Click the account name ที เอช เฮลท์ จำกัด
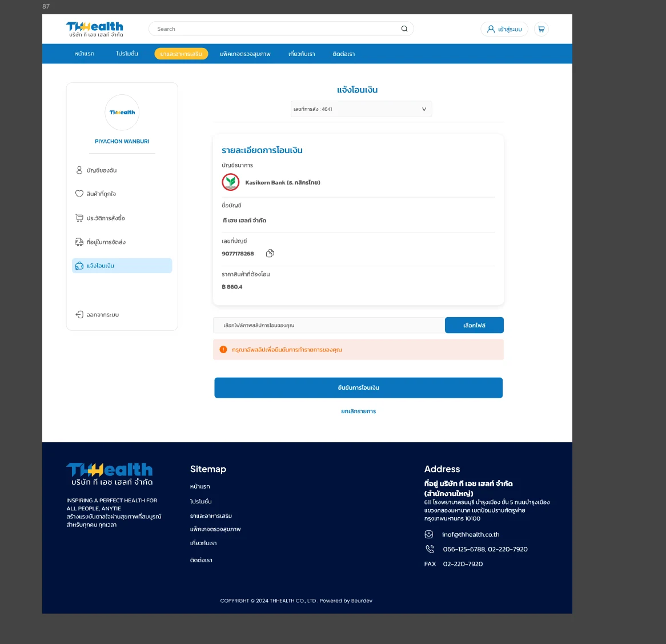 (244, 221)
